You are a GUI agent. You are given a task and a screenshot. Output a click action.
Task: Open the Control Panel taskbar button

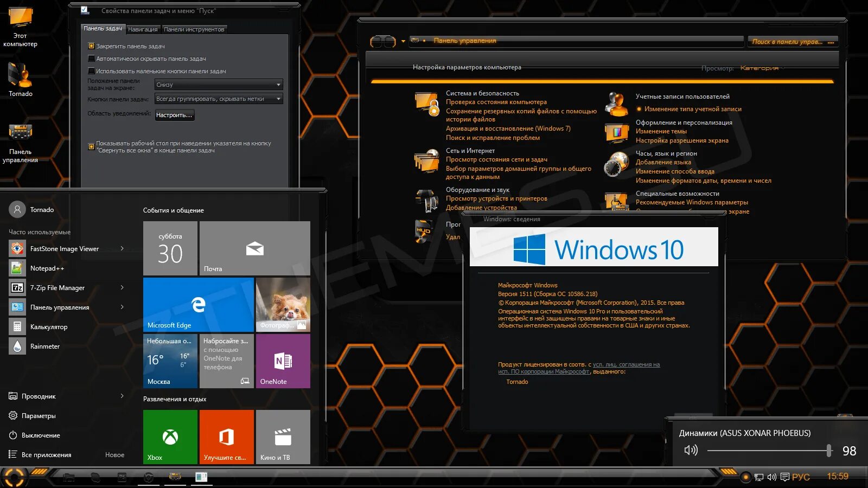pyautogui.click(x=175, y=477)
